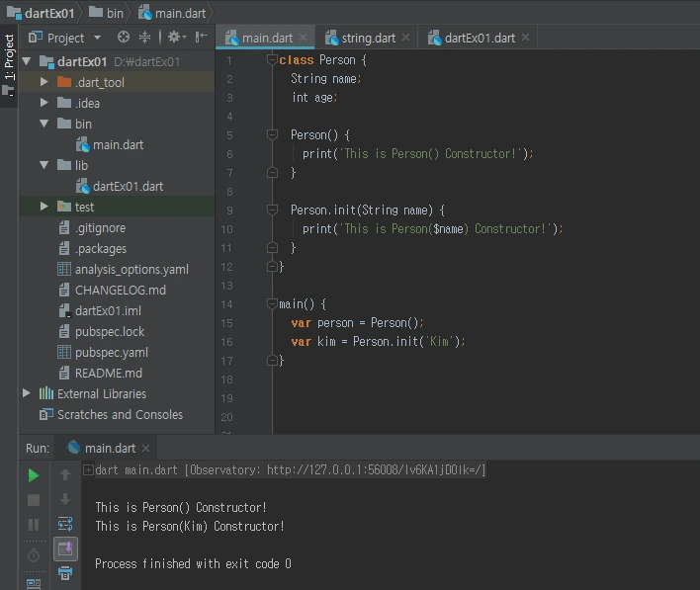
Task: Pause the program output
Action: (34, 525)
